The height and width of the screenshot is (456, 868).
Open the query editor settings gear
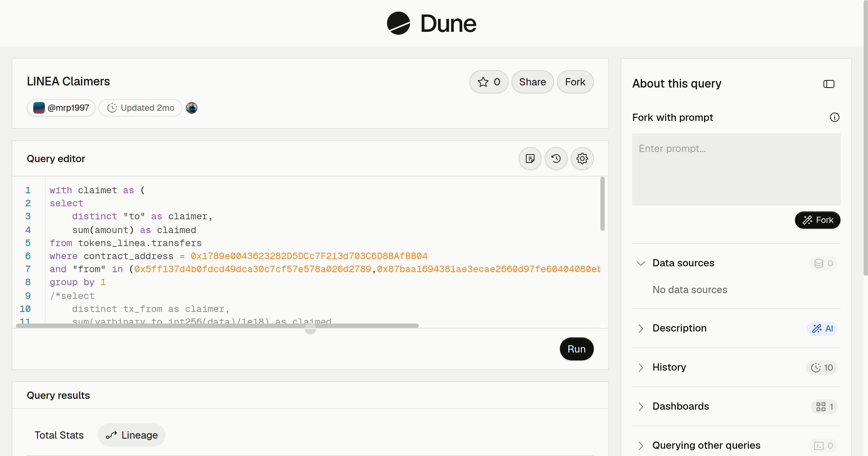point(582,159)
